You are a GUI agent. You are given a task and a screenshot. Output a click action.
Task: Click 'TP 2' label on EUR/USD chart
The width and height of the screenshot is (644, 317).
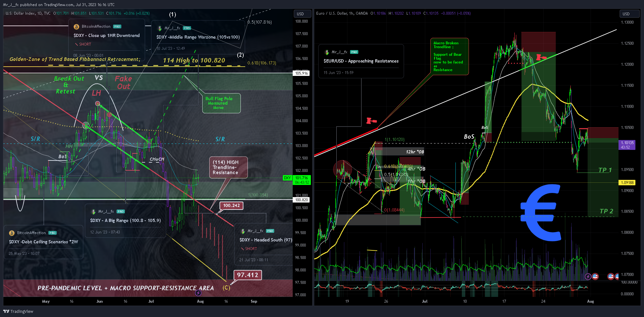(606, 211)
